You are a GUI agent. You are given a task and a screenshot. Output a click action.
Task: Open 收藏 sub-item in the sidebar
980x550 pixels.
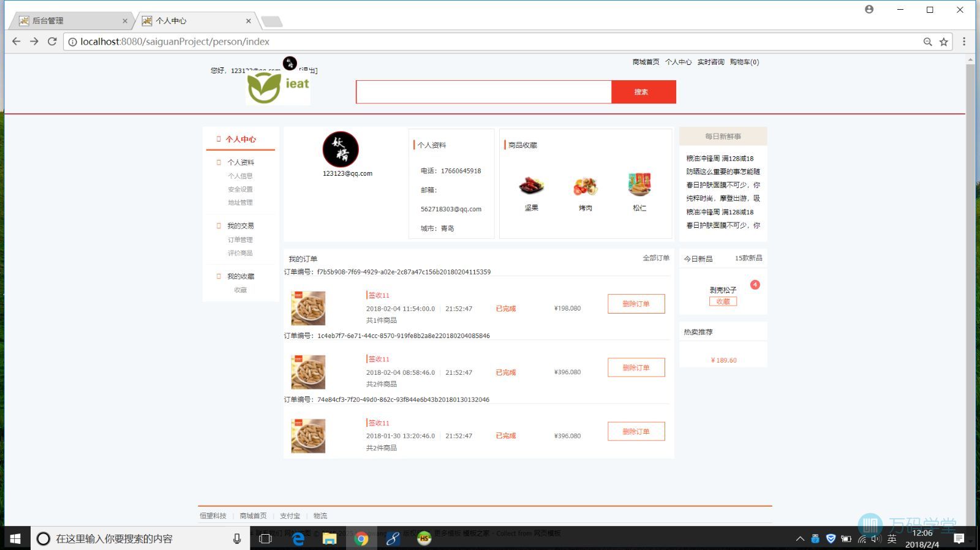coord(240,290)
